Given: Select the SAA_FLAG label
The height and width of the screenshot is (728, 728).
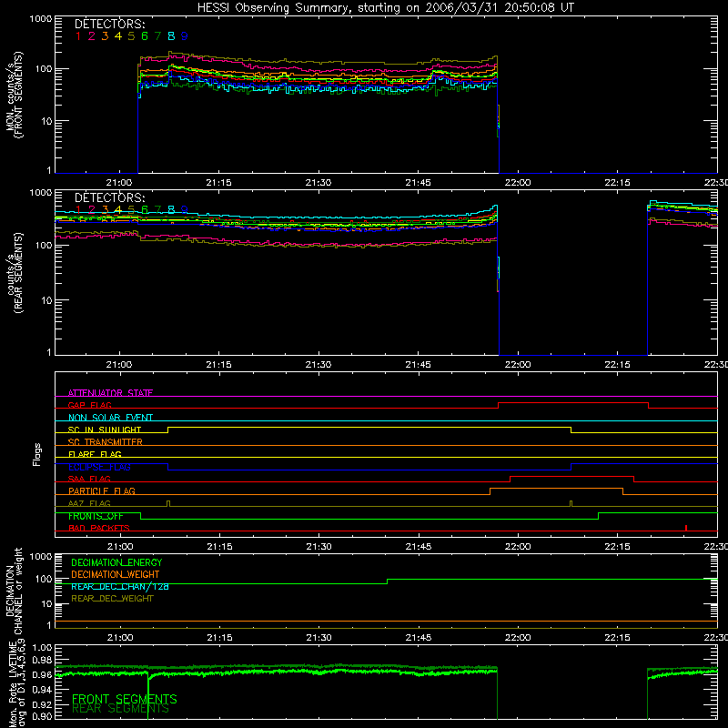Looking at the screenshot, I should coord(89,479).
